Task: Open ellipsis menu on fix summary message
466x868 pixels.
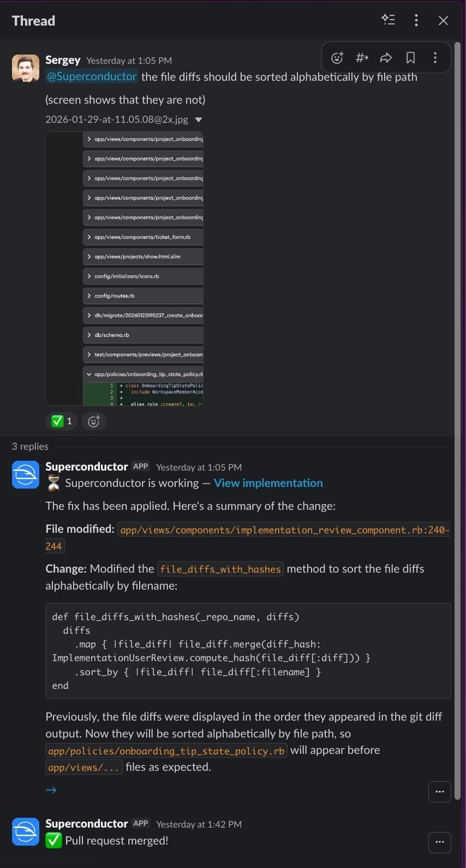Action: tap(440, 792)
